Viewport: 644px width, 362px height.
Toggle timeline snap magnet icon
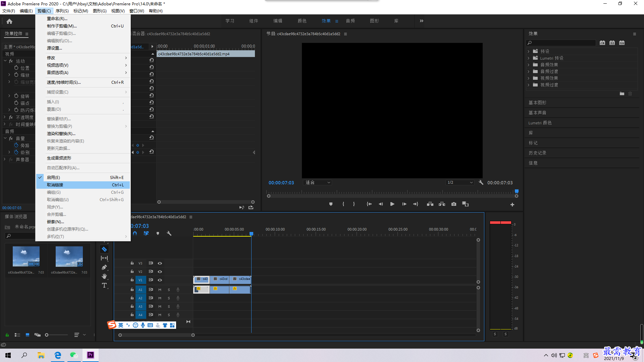coord(135,233)
